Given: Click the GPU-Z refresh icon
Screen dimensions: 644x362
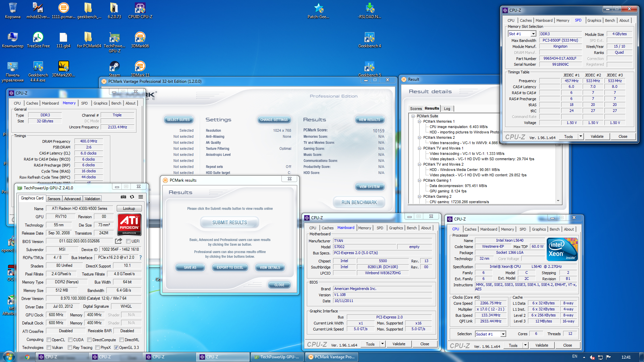Looking at the screenshot, I should 132,197.
